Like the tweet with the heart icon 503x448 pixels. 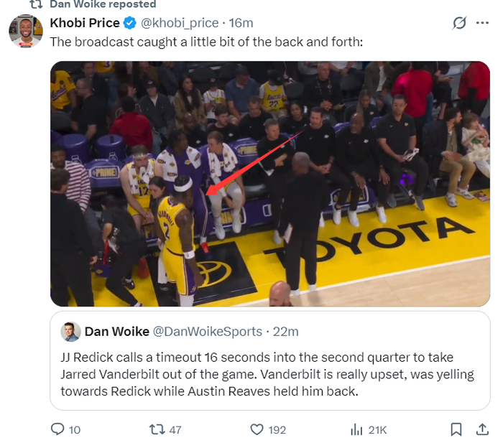pyautogui.click(x=257, y=429)
